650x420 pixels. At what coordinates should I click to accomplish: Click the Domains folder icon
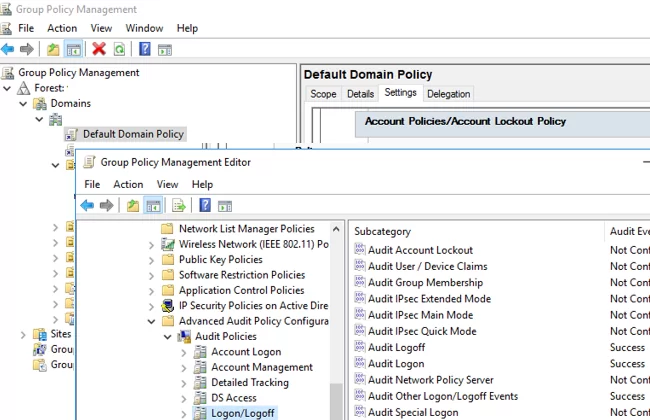(x=40, y=103)
